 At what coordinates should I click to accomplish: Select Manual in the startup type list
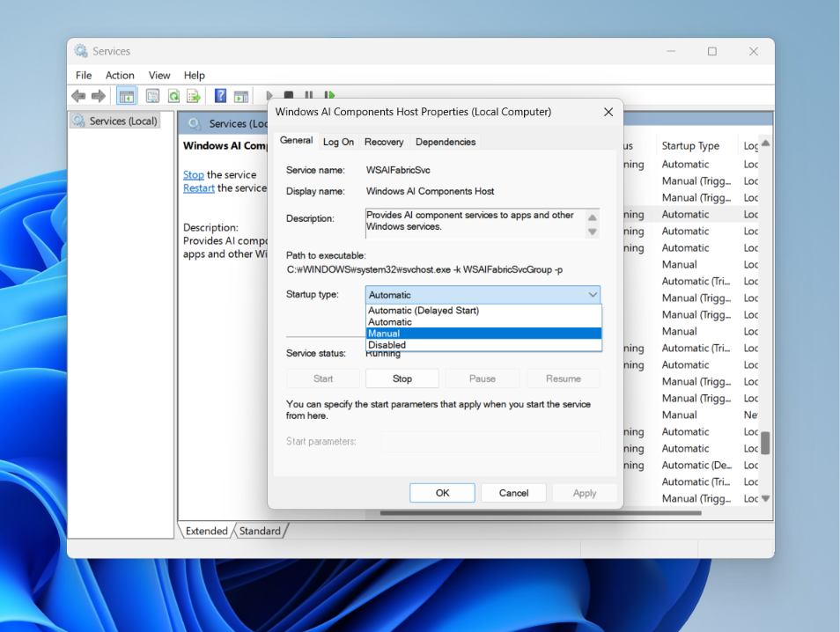pos(483,333)
